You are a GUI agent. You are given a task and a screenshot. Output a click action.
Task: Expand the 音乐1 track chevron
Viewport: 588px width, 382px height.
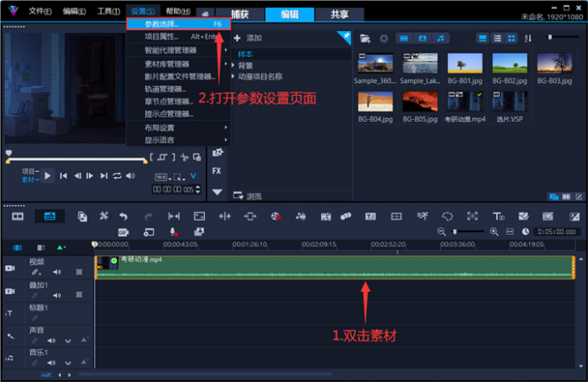(x=67, y=363)
